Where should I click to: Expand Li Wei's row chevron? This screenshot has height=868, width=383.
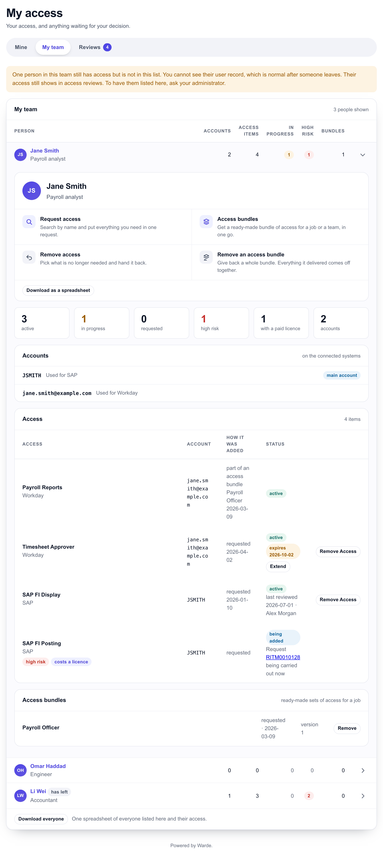(x=363, y=796)
